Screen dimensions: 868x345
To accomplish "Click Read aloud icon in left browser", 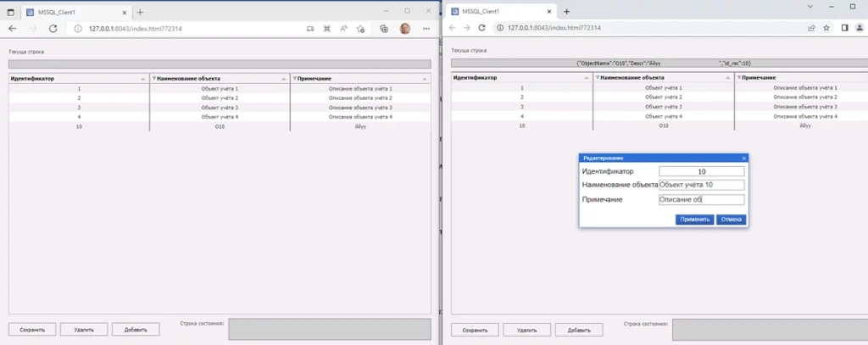I will coord(344,28).
